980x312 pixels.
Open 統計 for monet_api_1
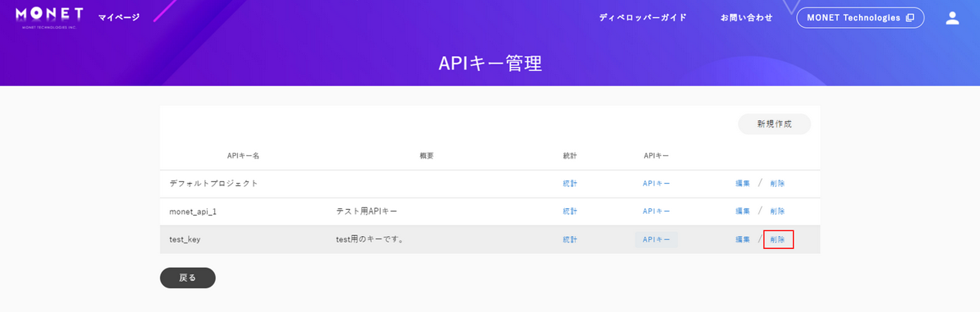click(x=570, y=212)
